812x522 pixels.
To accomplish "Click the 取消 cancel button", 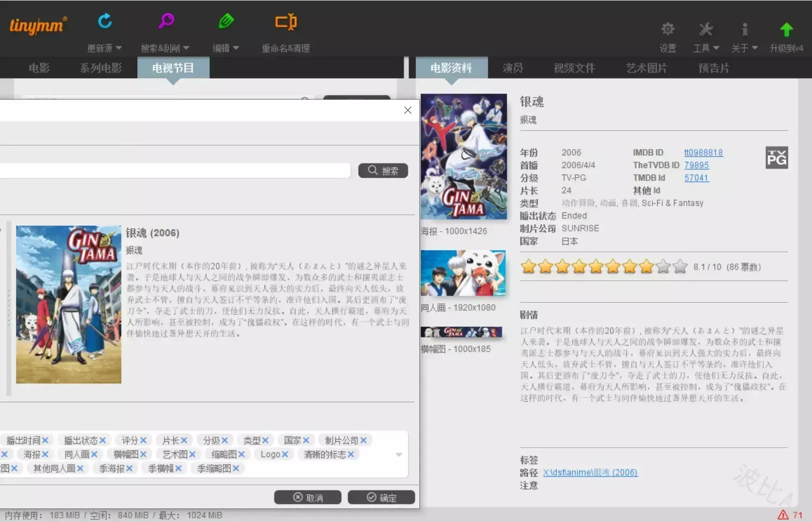I will [308, 497].
